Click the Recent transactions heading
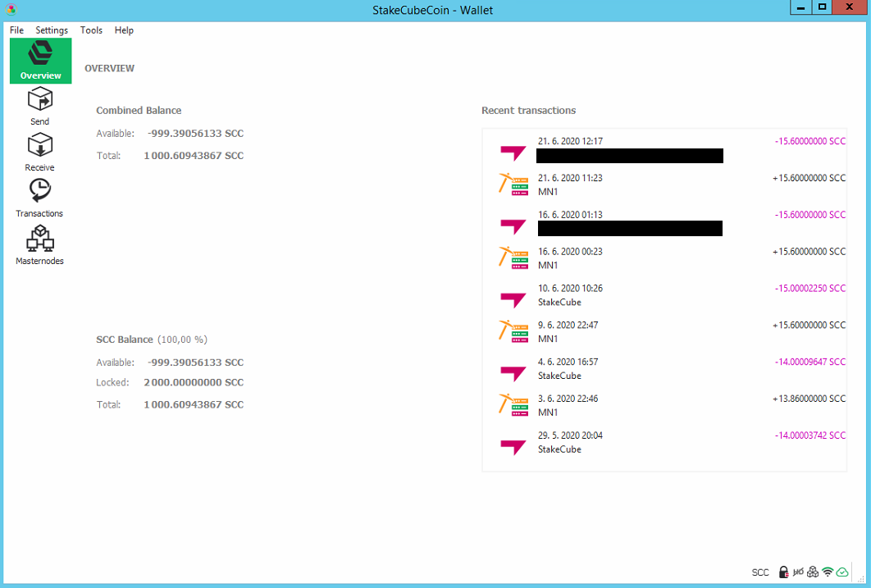 [528, 111]
